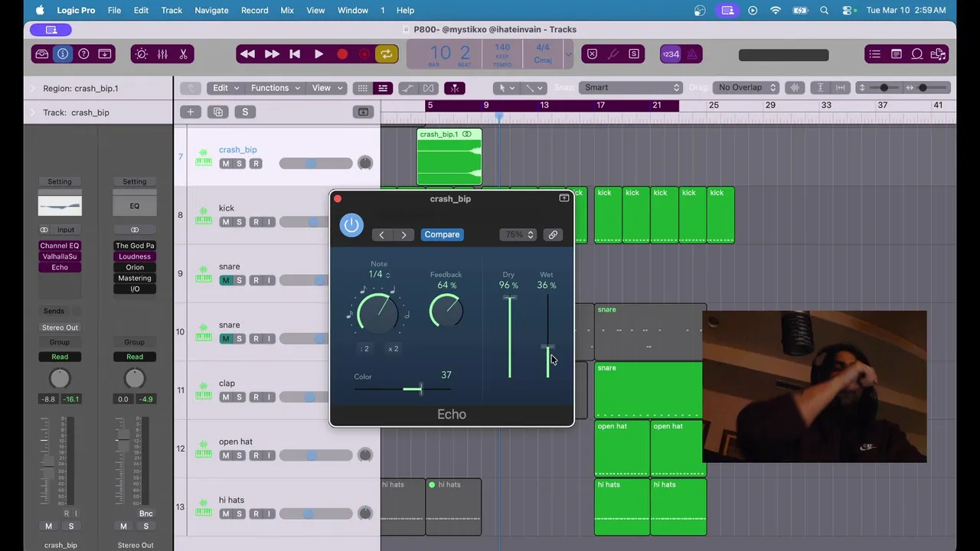Click the ValhallaSu plugin slot

60,256
